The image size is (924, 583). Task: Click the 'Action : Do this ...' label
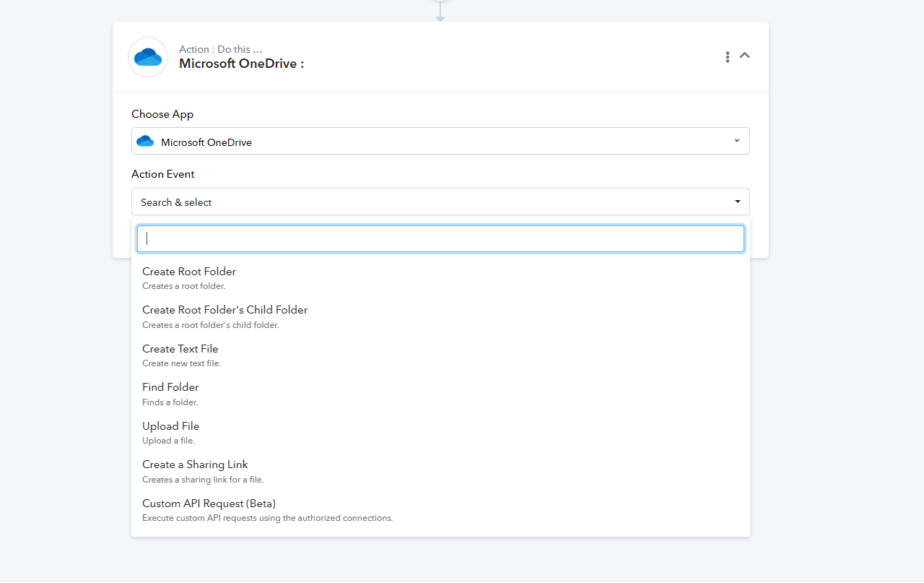[x=220, y=49]
